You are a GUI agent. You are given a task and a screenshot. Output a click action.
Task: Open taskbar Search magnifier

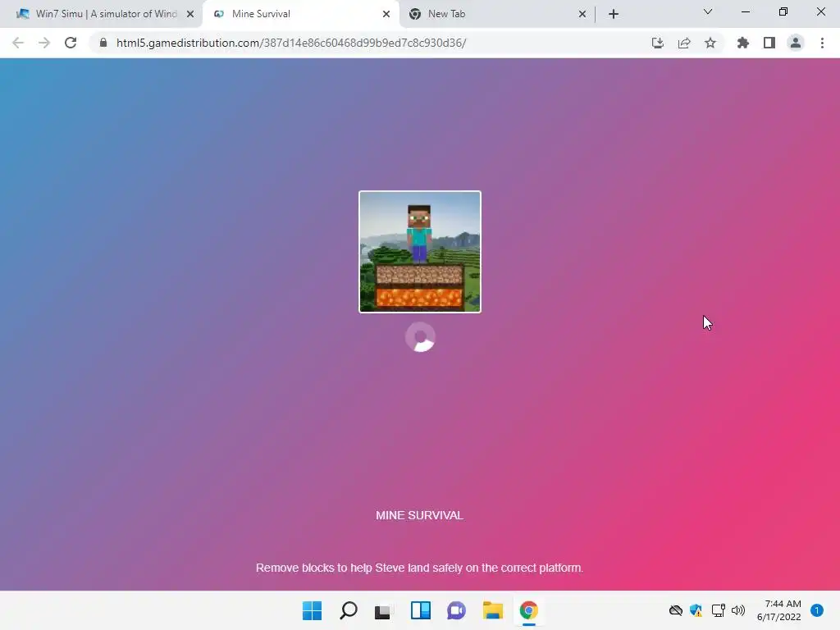point(348,610)
